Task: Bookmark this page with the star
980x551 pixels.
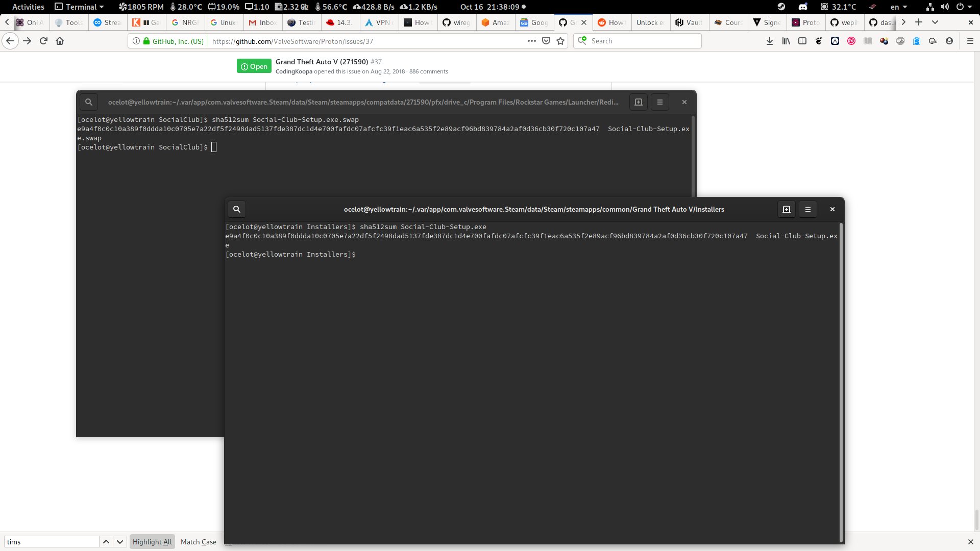Action: tap(560, 41)
